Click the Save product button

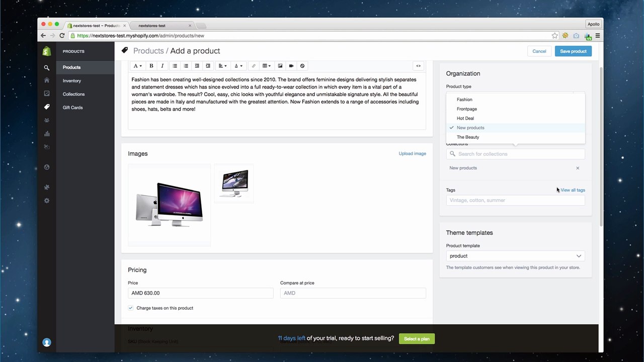[x=573, y=51]
